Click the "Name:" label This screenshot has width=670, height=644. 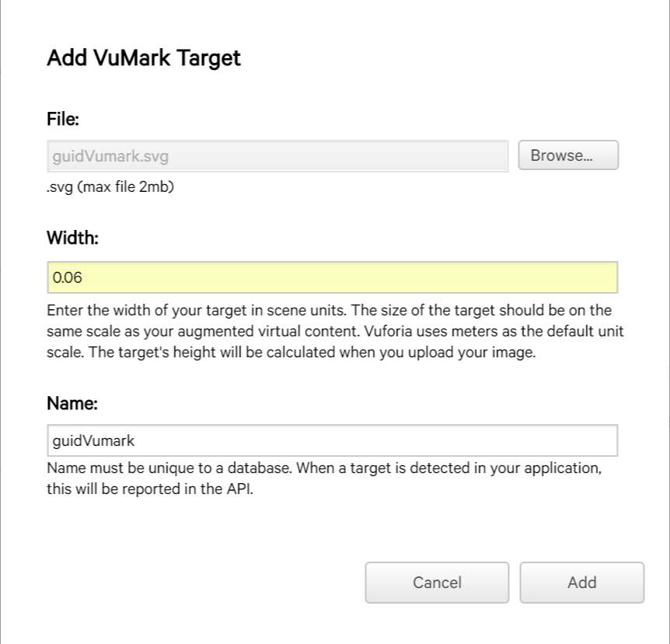tap(72, 403)
